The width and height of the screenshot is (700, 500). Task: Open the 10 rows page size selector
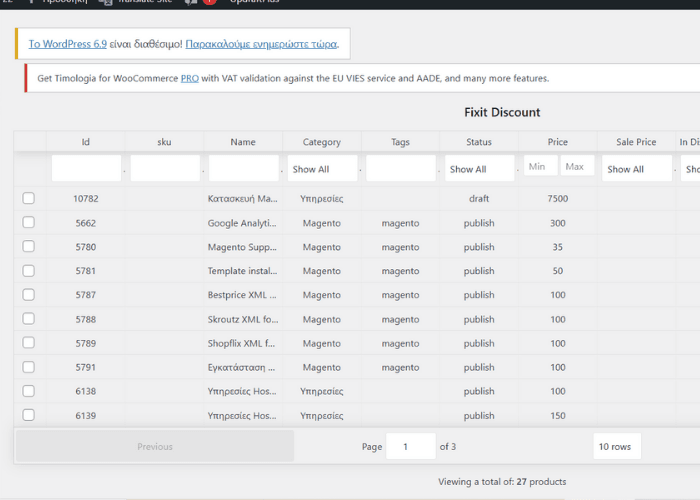(x=616, y=447)
